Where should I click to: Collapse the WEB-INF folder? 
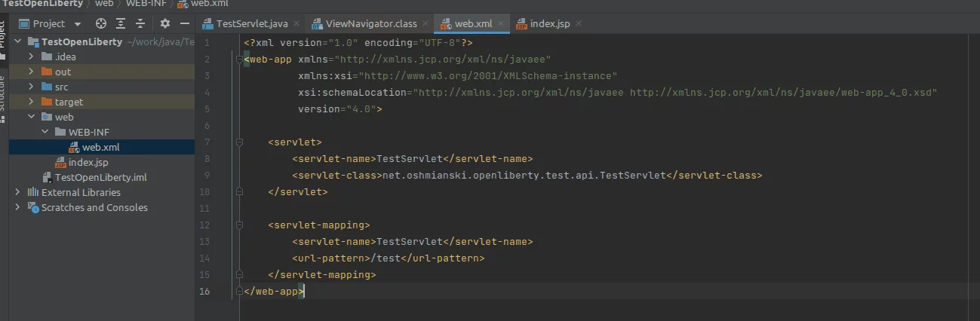click(x=44, y=132)
